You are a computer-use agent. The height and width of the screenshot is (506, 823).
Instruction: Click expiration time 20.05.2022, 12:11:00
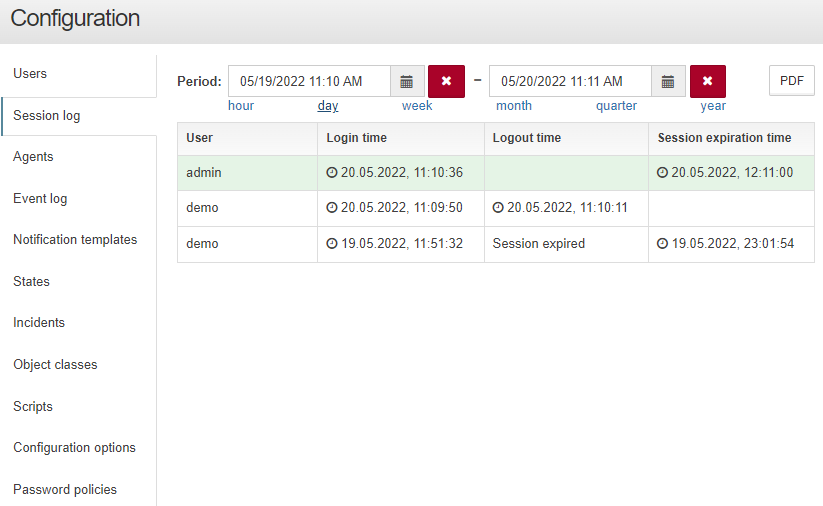click(732, 173)
